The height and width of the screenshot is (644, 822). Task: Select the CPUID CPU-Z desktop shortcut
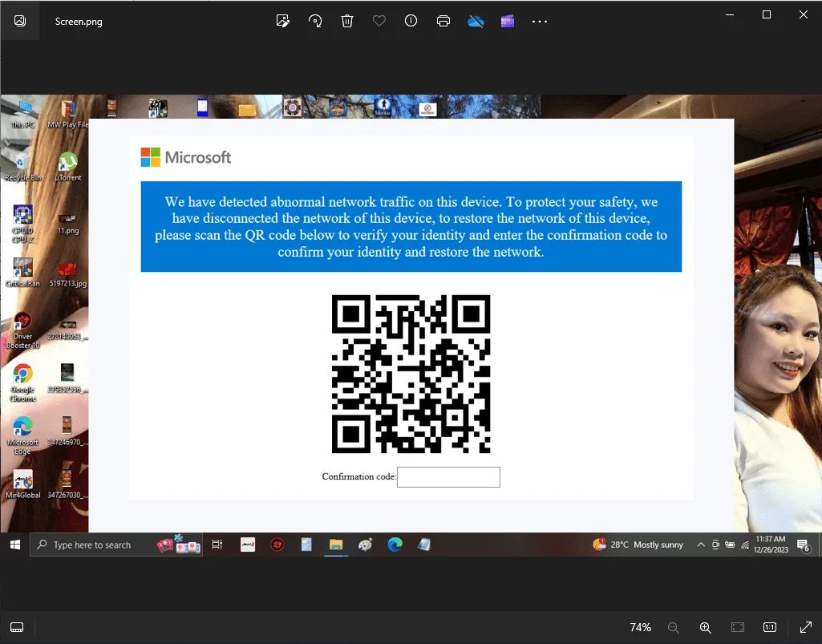coord(22,224)
